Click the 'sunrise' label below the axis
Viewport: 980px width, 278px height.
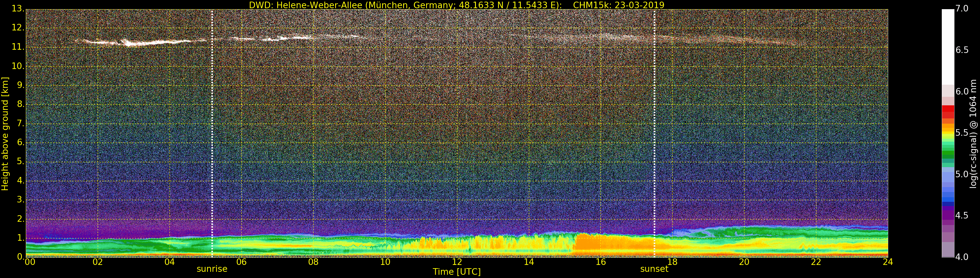212,269
